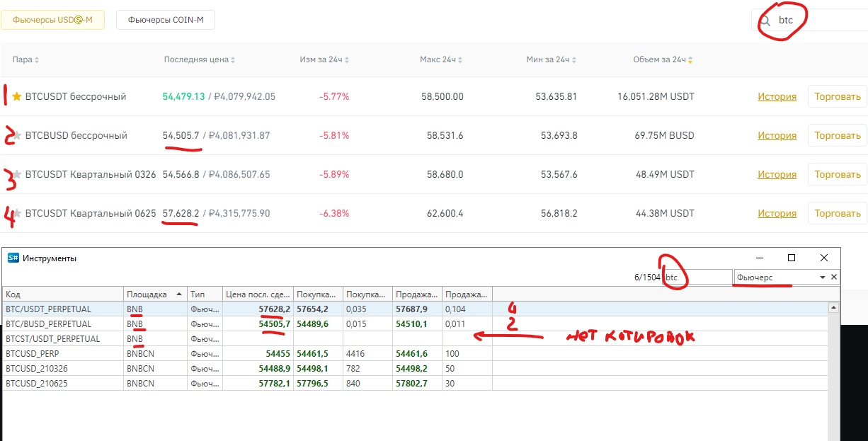Image resolution: width=868 pixels, height=441 pixels.
Task: Switch to Фьючерсы COIN-M tab
Action: [x=166, y=20]
